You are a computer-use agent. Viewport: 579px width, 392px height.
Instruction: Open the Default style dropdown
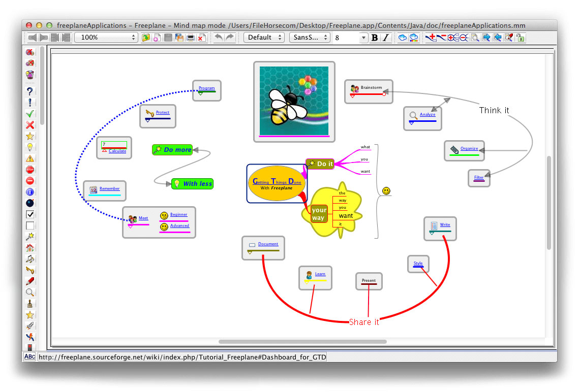(x=264, y=37)
